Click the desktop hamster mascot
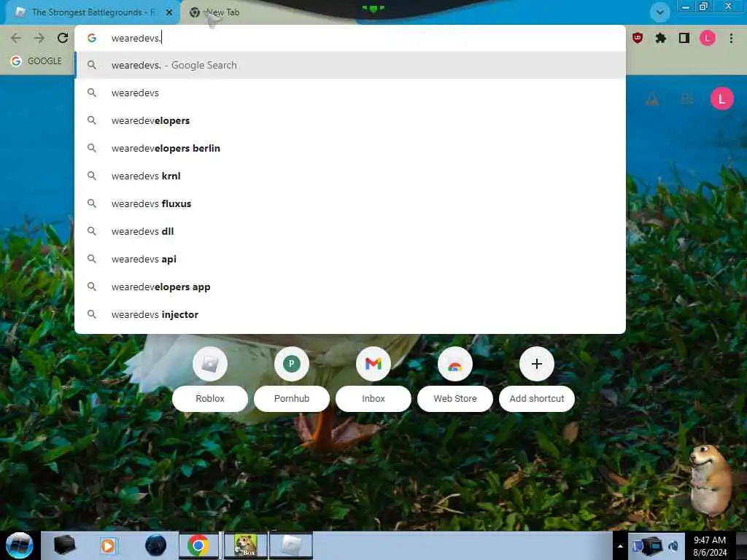 click(x=710, y=480)
